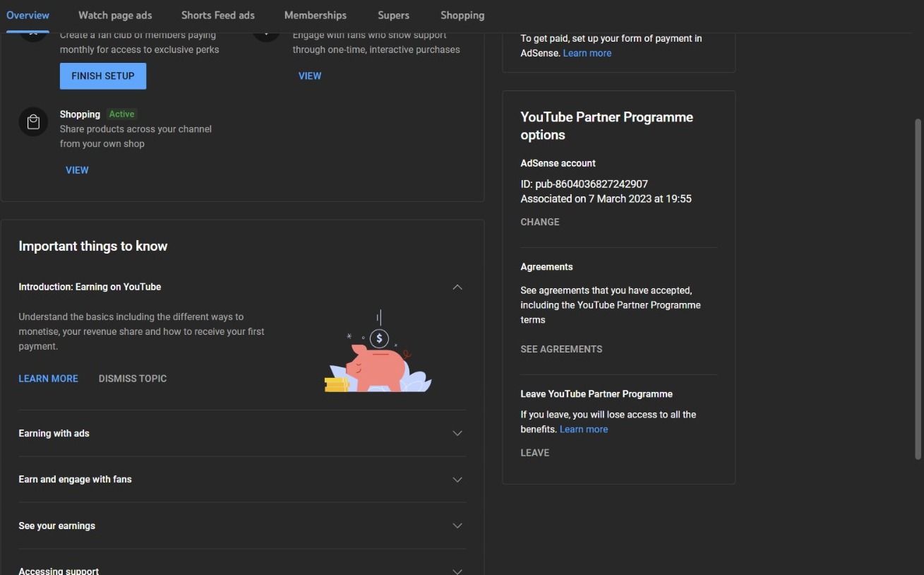Click VIEW under Supers description
Image resolution: width=924 pixels, height=575 pixels.
point(310,76)
